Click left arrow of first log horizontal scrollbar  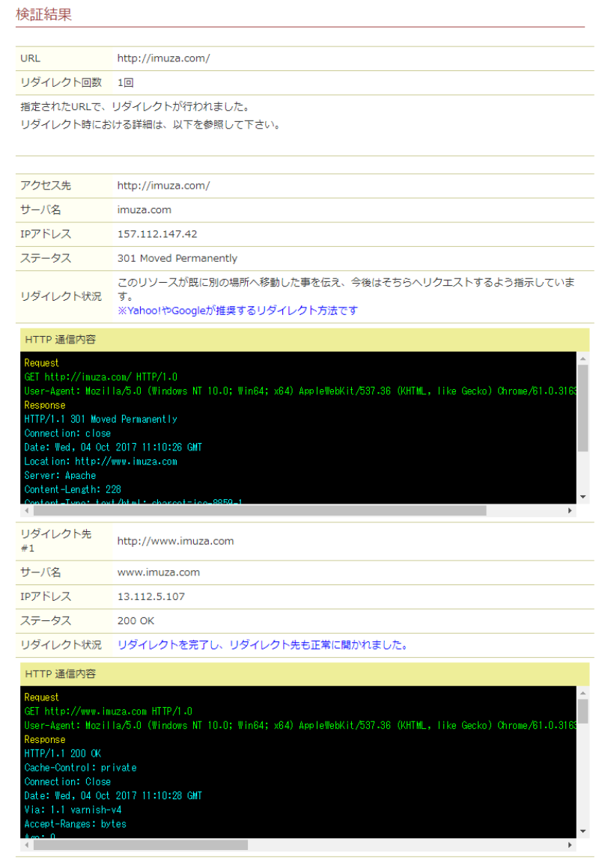tap(27, 510)
